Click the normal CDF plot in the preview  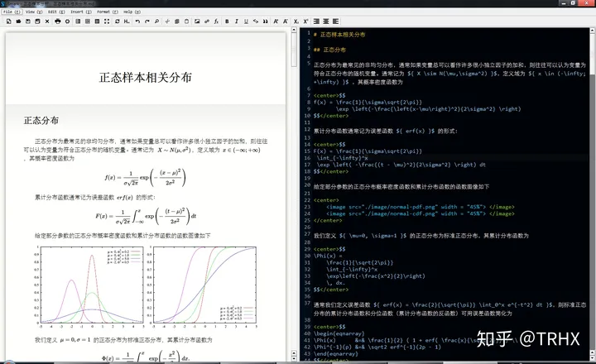[x=204, y=287]
